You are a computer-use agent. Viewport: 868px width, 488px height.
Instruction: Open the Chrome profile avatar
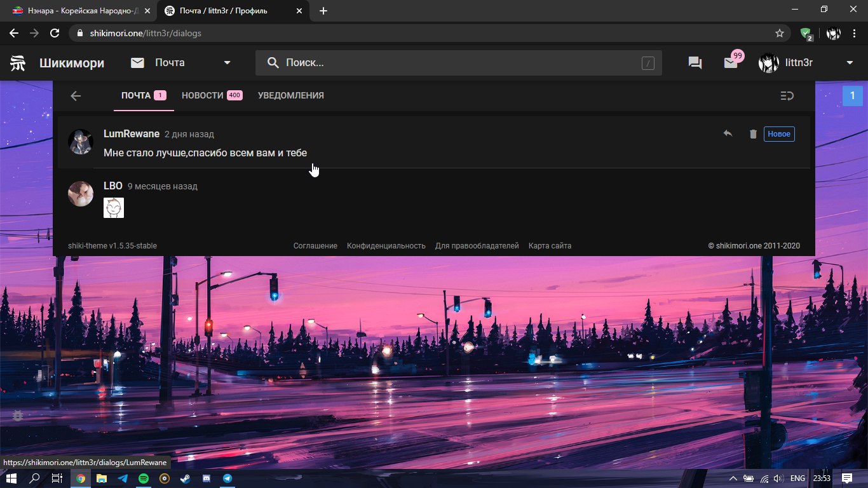point(834,33)
